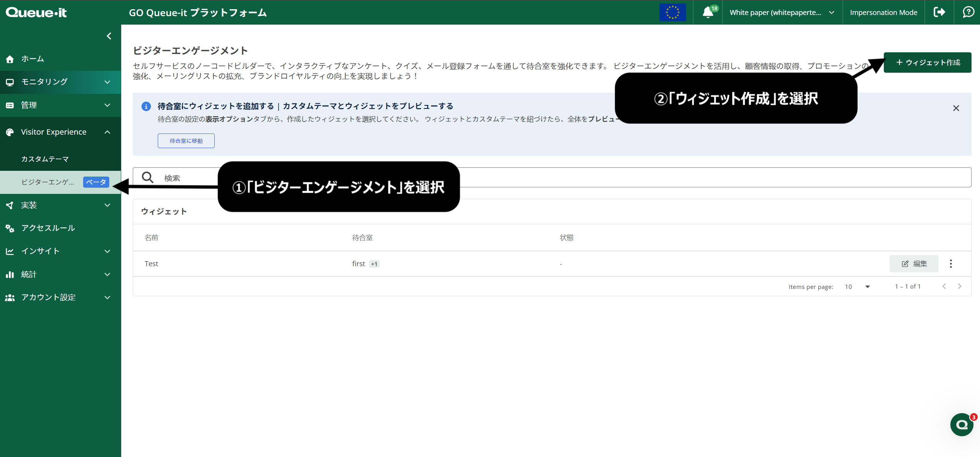Select カスタムテーマ in the sidebar menu
The height and width of the screenshot is (457, 980).
(x=45, y=158)
